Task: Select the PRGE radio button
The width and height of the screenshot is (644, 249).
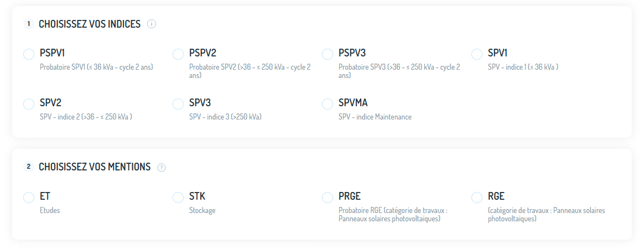Action: point(328,198)
